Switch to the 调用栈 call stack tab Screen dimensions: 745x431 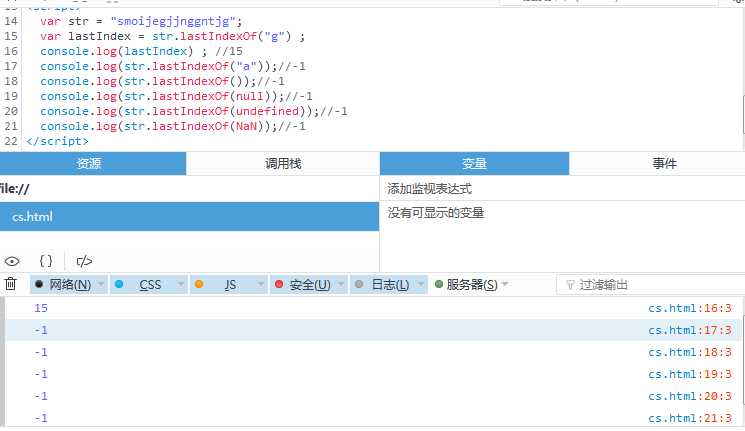283,163
